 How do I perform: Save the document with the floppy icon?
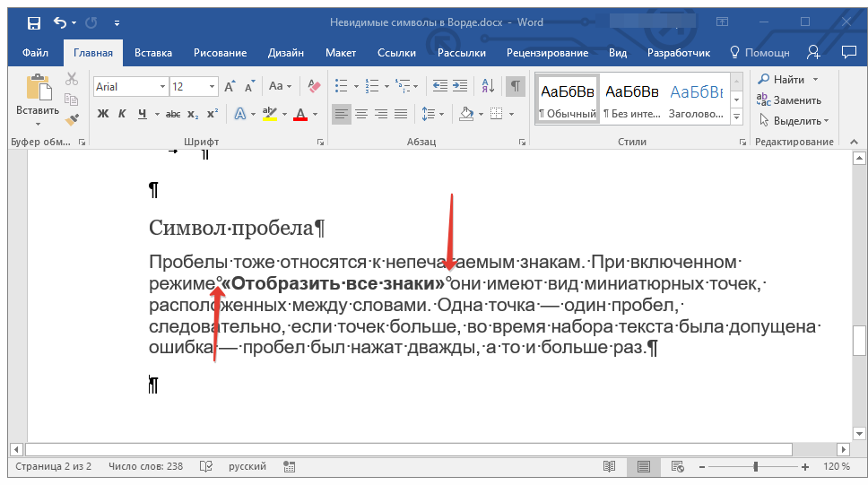(33, 22)
